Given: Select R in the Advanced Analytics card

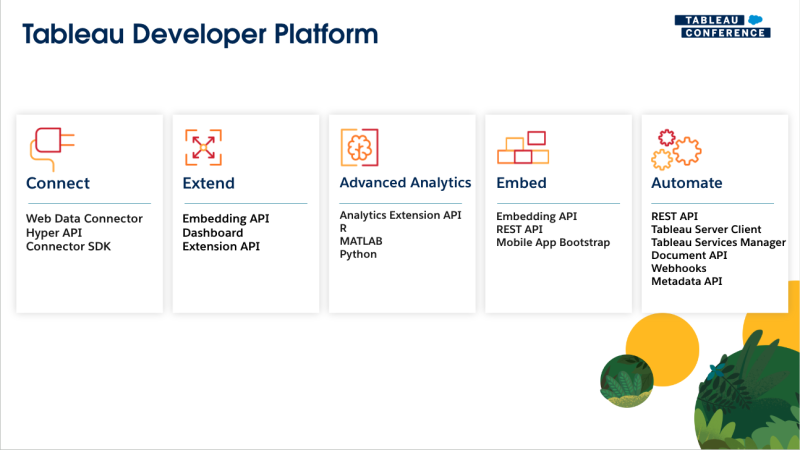Looking at the screenshot, I should pos(343,228).
